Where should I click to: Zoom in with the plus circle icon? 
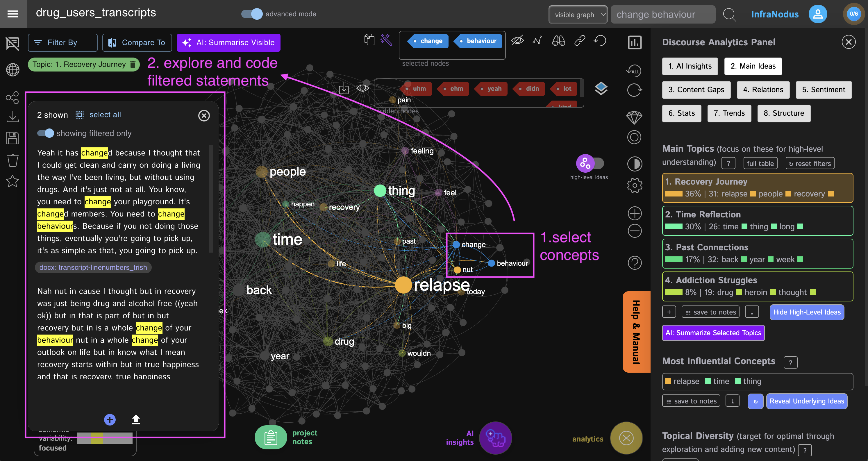coord(635,213)
